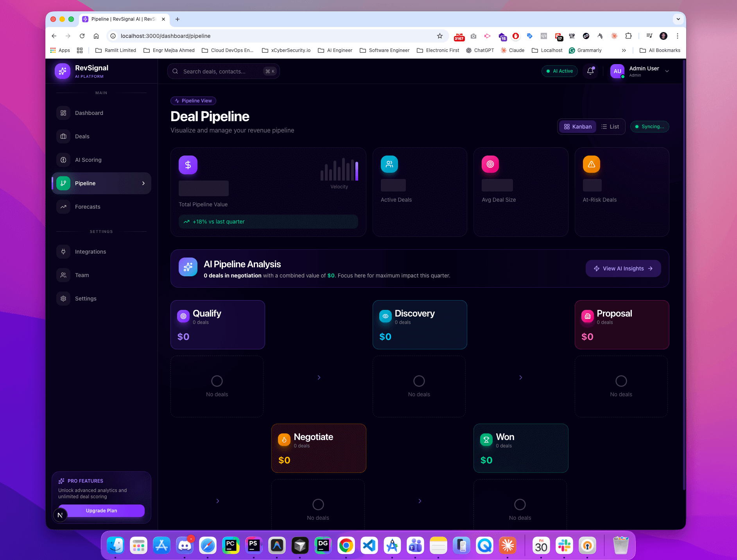Image resolution: width=737 pixels, height=560 pixels.
Task: Click the Integrations sidebar icon
Action: pyautogui.click(x=63, y=251)
